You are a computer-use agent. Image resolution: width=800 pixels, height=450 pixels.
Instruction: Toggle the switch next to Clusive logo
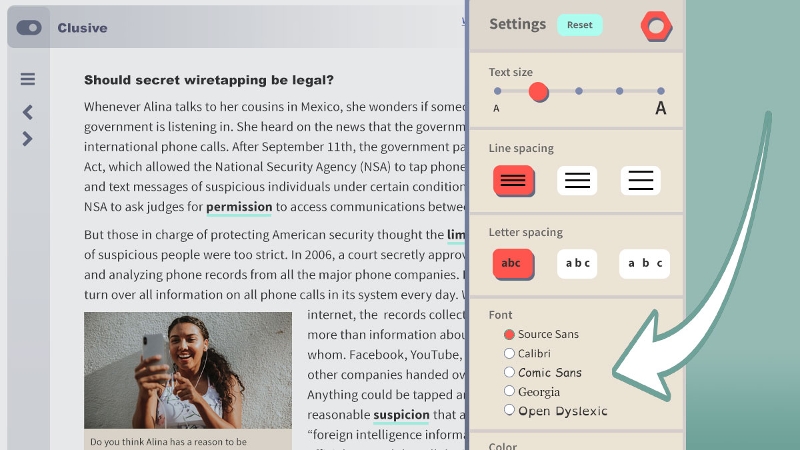pos(29,28)
